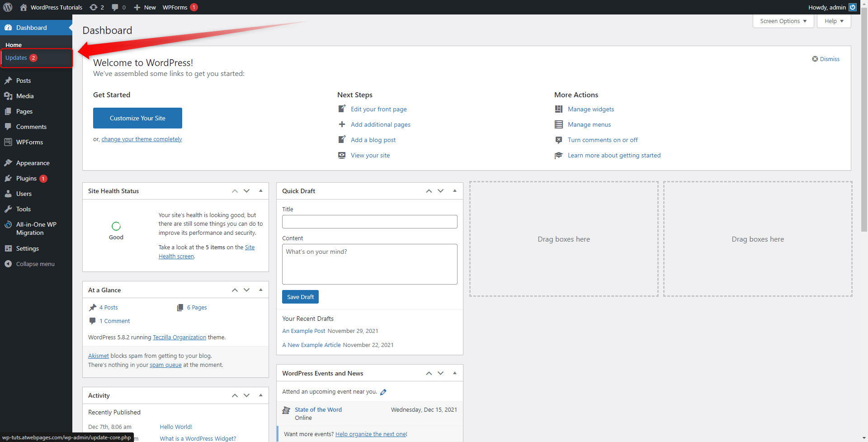Click the WordPress logo in admin bar

(8, 7)
